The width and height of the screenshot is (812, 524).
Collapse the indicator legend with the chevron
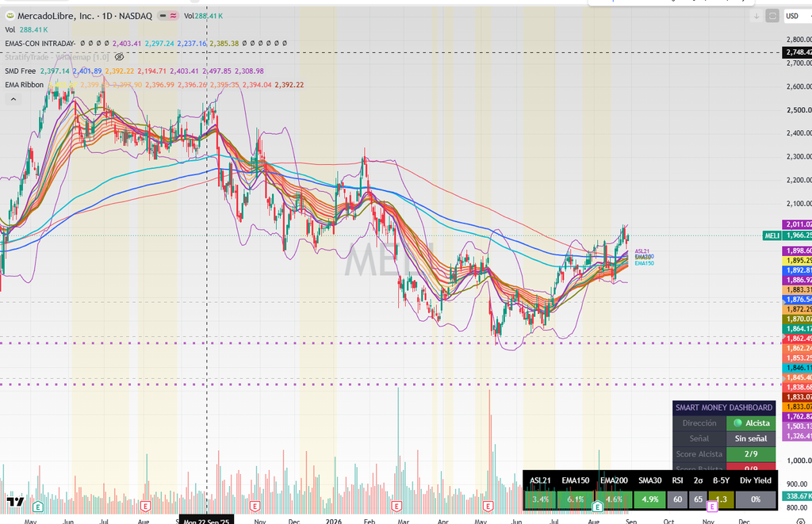pyautogui.click(x=13, y=99)
